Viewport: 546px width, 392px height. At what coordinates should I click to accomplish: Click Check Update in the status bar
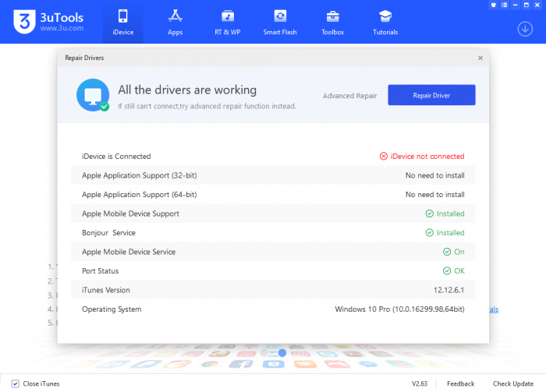513,383
